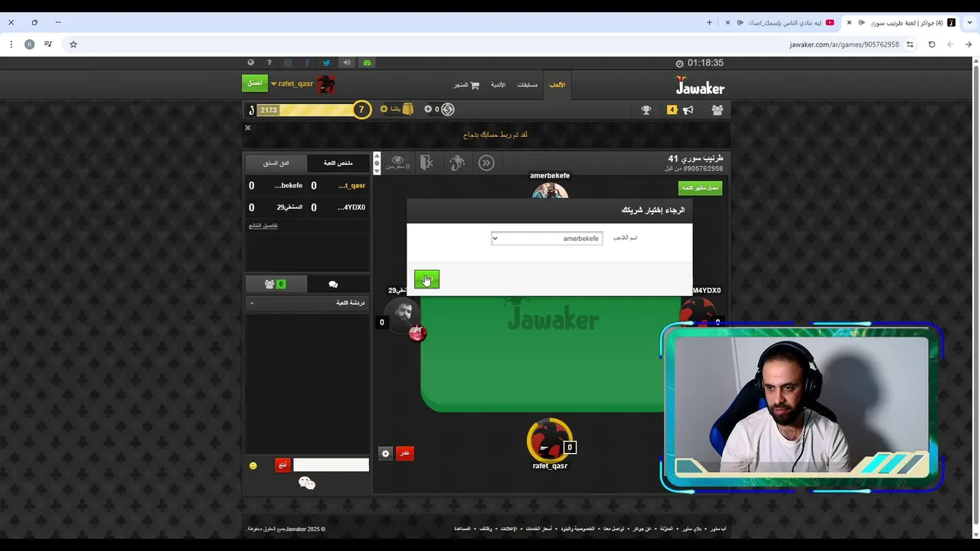The height and width of the screenshot is (551, 980).
Task: Open the jobs link in footer
Action: (485, 529)
